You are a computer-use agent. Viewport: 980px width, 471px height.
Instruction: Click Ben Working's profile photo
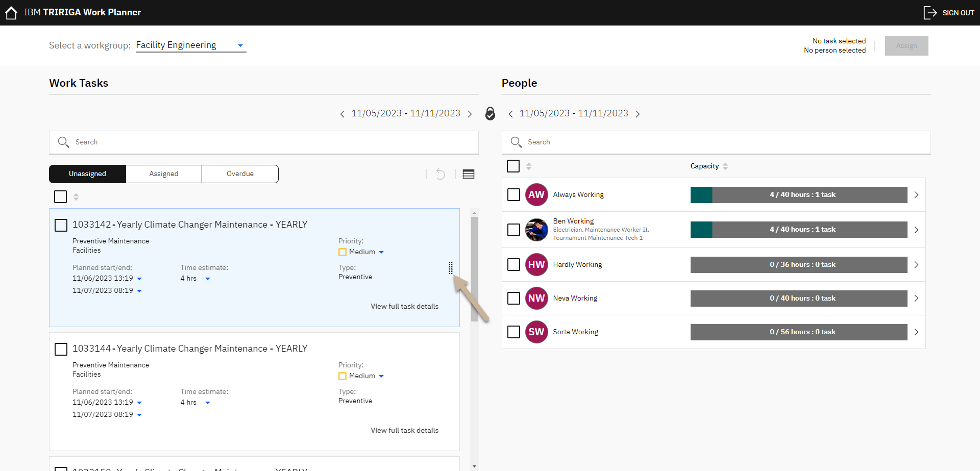click(536, 230)
